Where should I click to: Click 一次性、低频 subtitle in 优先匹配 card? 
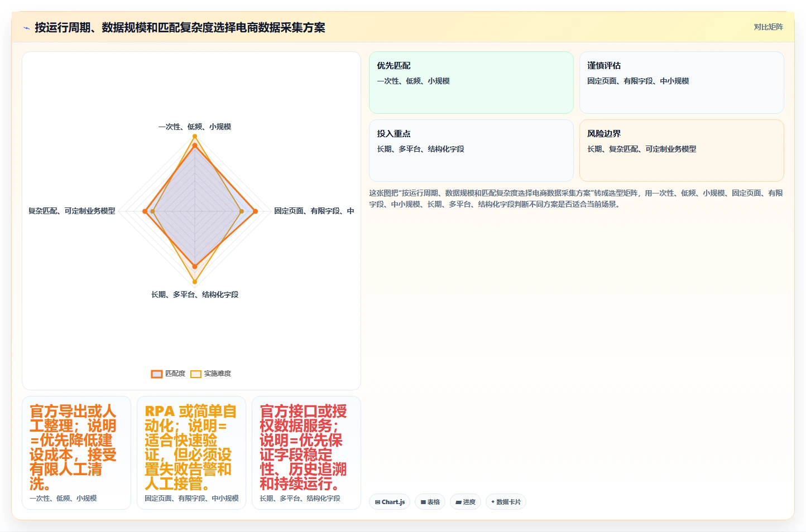[413, 81]
